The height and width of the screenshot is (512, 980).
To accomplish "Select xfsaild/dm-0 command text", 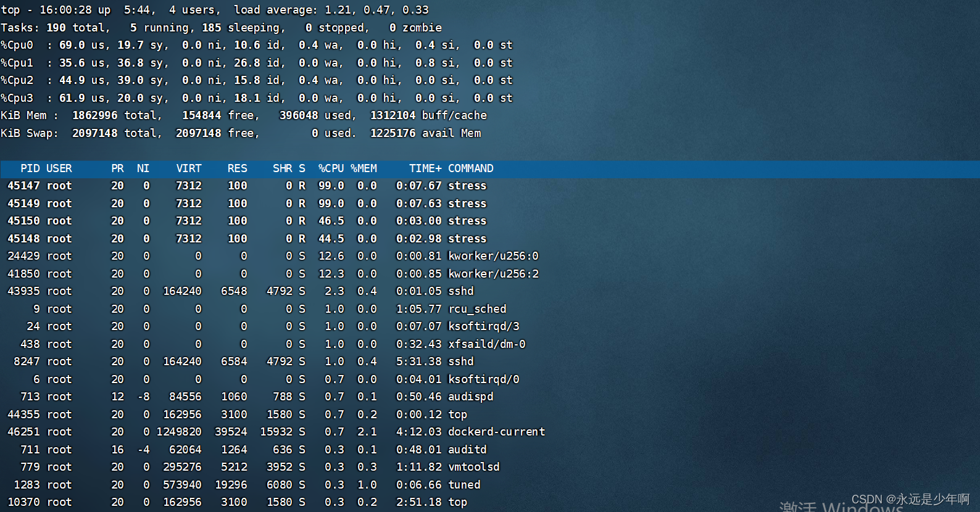I will point(487,344).
